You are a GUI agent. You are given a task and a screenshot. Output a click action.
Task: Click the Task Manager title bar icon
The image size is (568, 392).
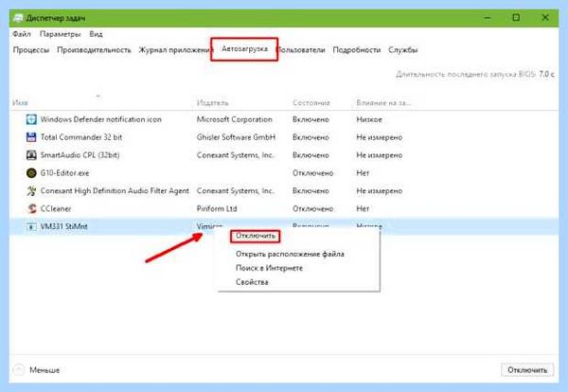coord(17,18)
